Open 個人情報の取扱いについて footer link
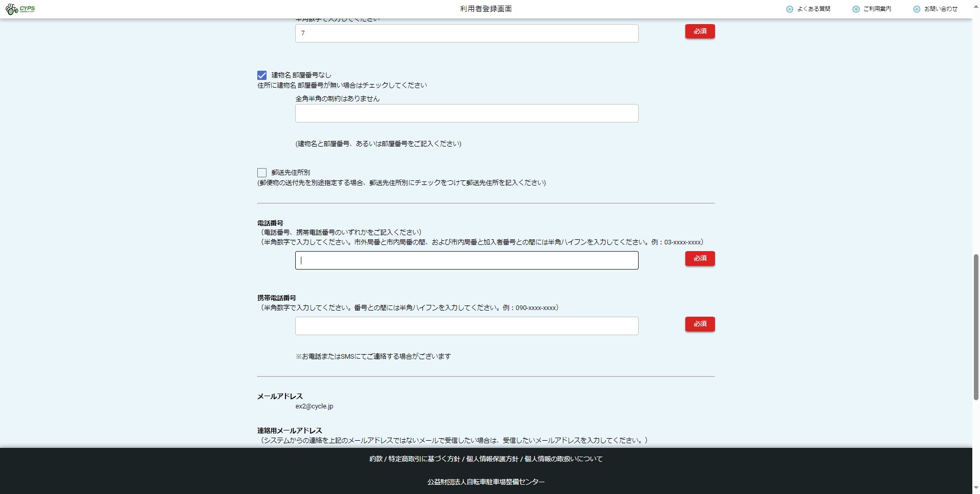 [563, 459]
